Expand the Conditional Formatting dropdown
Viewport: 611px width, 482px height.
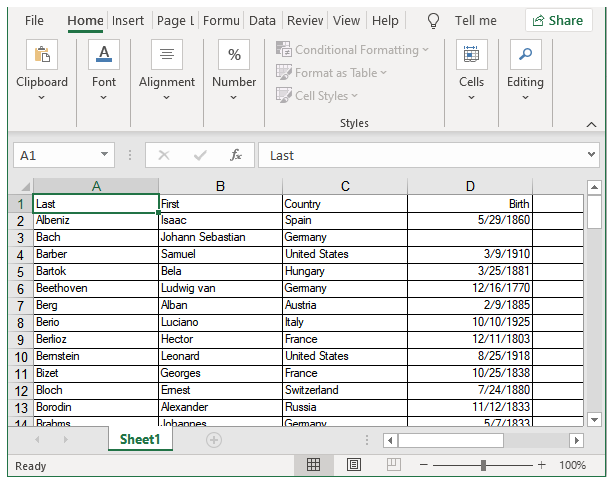click(425, 50)
